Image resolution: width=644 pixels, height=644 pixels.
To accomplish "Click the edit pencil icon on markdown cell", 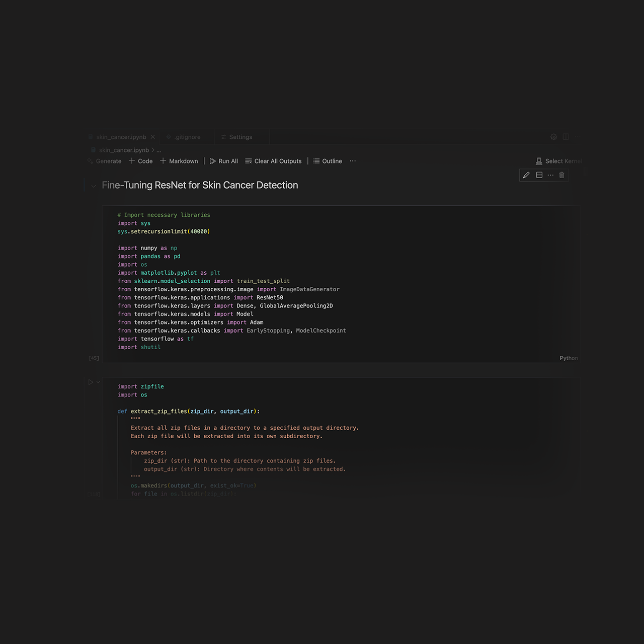I will [x=526, y=175].
